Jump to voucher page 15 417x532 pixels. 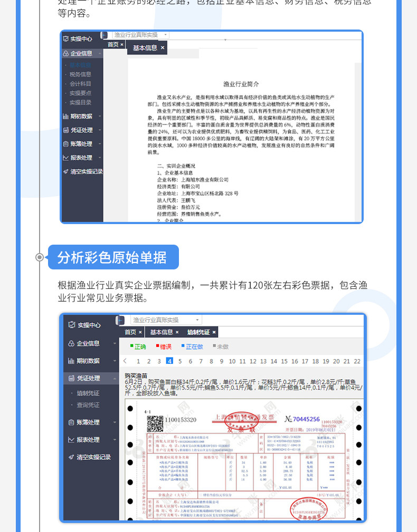coord(284,361)
